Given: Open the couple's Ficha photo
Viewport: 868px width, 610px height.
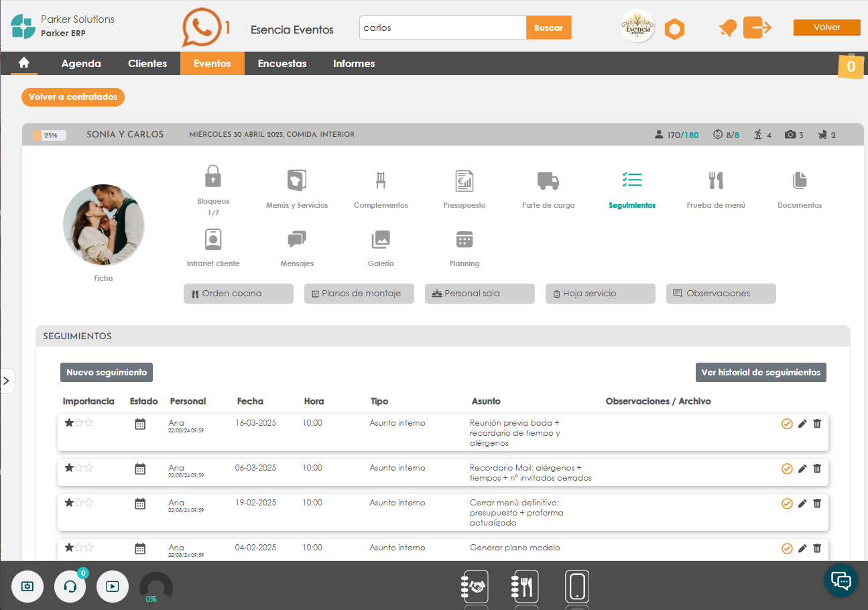Looking at the screenshot, I should pos(104,225).
